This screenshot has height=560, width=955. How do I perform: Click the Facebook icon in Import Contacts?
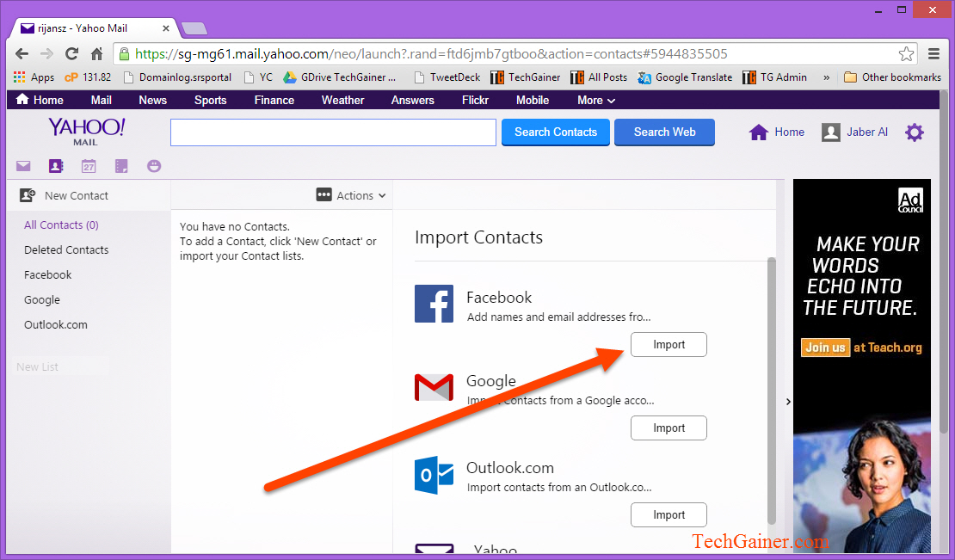(x=434, y=304)
